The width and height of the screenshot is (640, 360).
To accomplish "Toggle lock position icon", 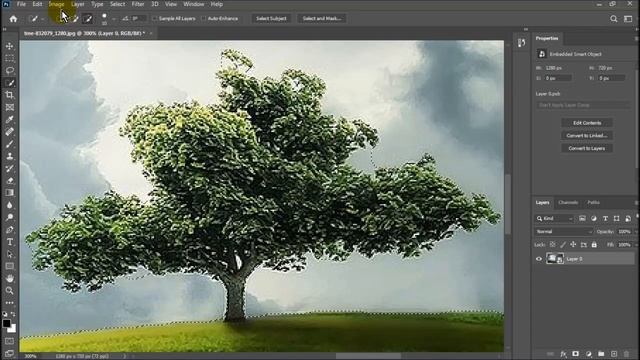I will tap(573, 244).
